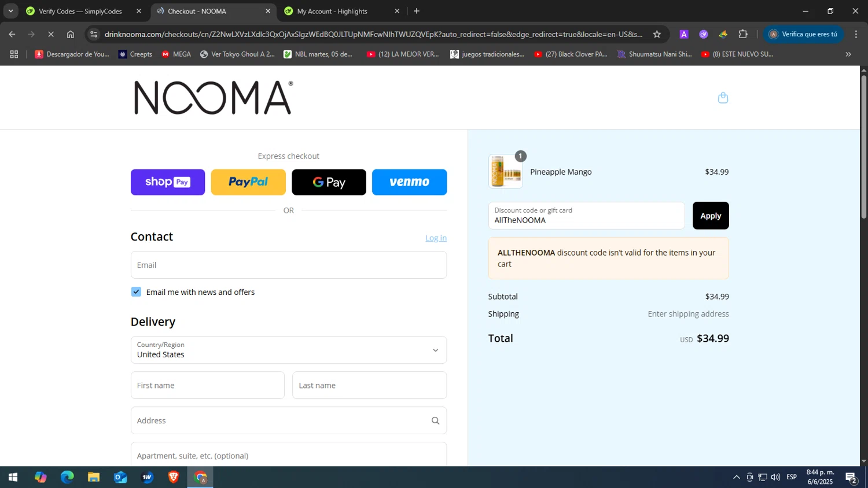Image resolution: width=868 pixels, height=488 pixels.
Task: Open the Pineapple Mango product thumbnail
Action: point(506,171)
